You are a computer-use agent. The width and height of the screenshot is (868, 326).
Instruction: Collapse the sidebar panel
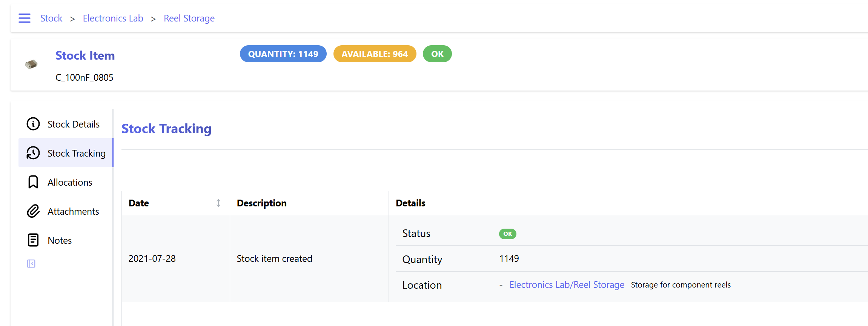point(31,263)
